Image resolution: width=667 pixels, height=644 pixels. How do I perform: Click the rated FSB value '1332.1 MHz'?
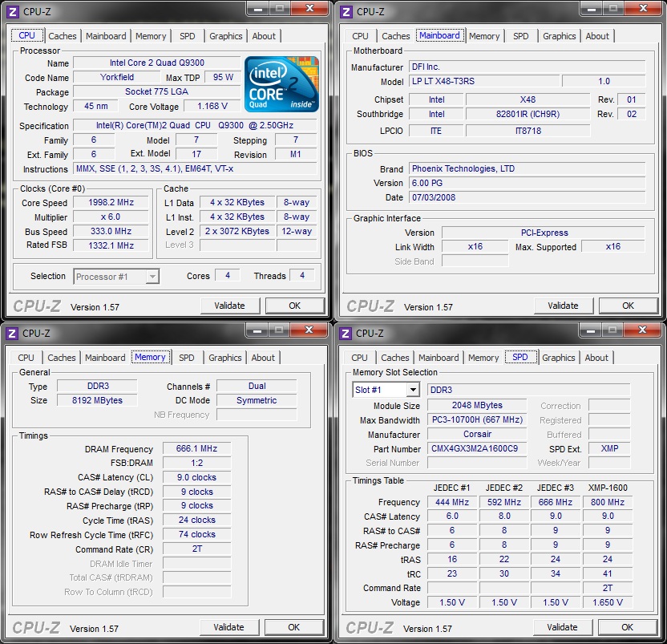click(x=111, y=245)
